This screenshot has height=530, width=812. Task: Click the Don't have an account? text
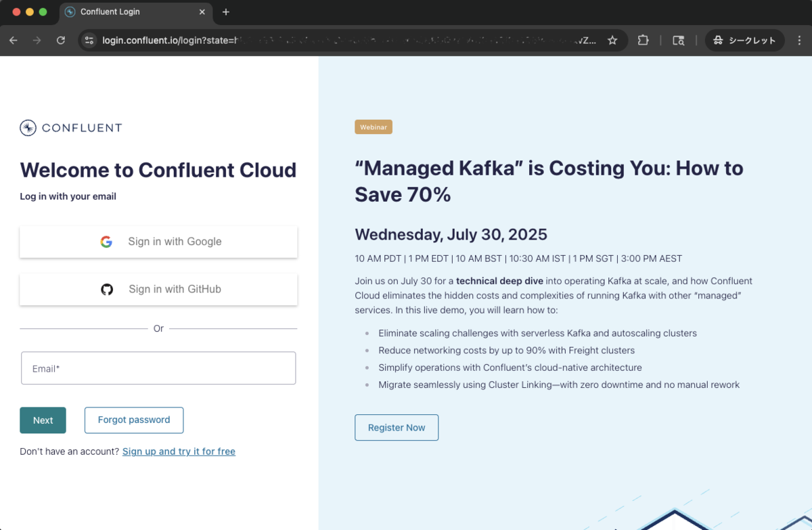[x=70, y=451]
